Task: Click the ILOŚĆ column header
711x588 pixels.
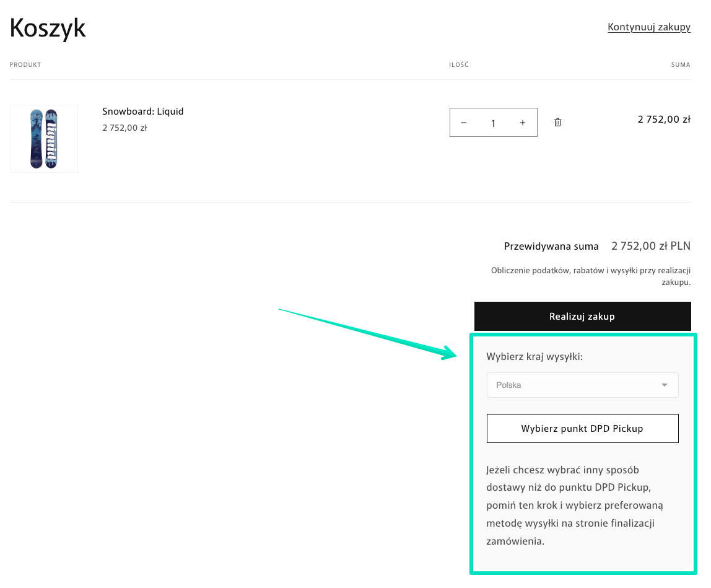Action: tap(459, 65)
